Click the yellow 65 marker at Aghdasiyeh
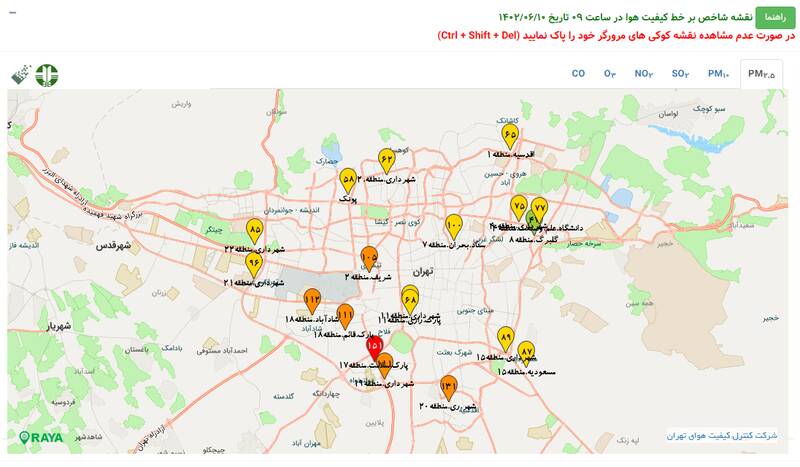 pyautogui.click(x=510, y=135)
